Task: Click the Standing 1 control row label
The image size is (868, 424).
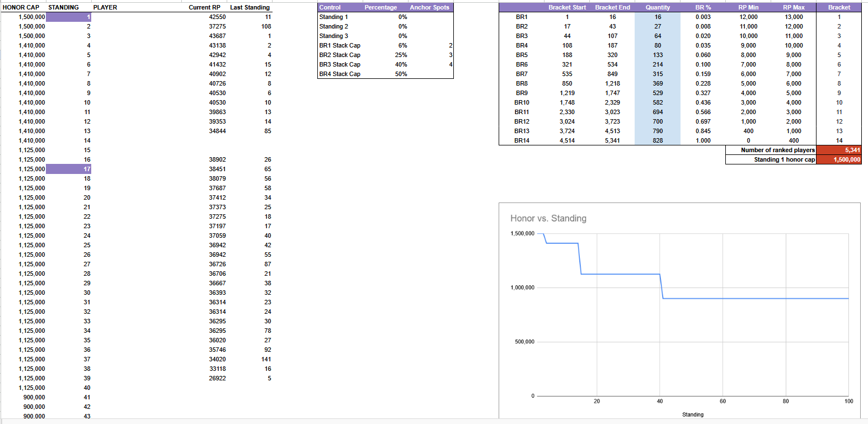Action: click(x=334, y=17)
